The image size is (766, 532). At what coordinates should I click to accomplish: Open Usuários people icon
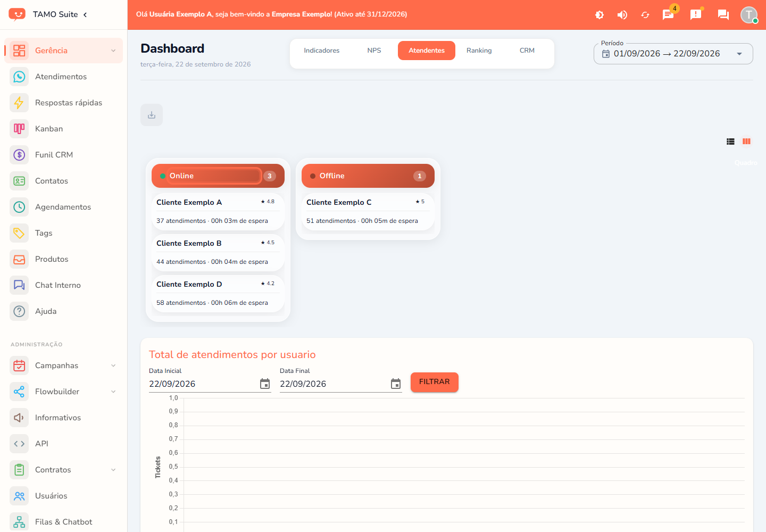[x=19, y=496]
